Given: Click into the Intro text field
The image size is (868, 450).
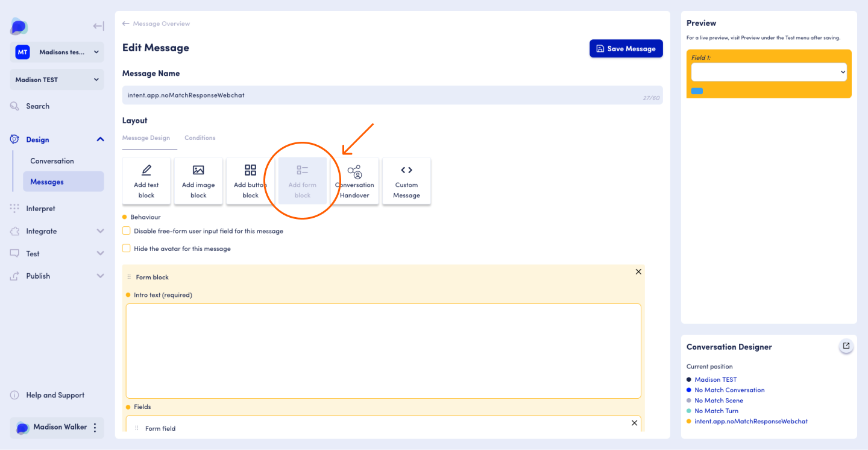Looking at the screenshot, I should (x=383, y=350).
